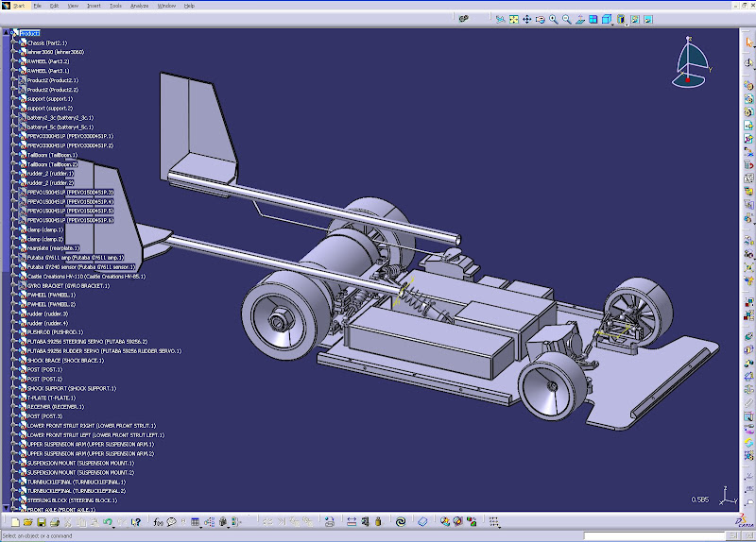Click the Formula f(x) icon
Image resolution: width=756 pixels, height=542 pixels.
click(159, 521)
